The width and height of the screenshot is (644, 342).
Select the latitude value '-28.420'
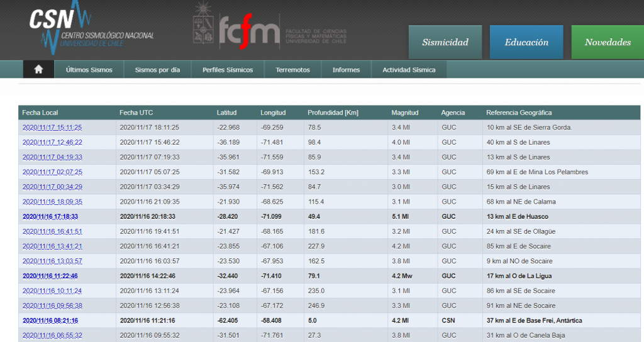(x=228, y=217)
